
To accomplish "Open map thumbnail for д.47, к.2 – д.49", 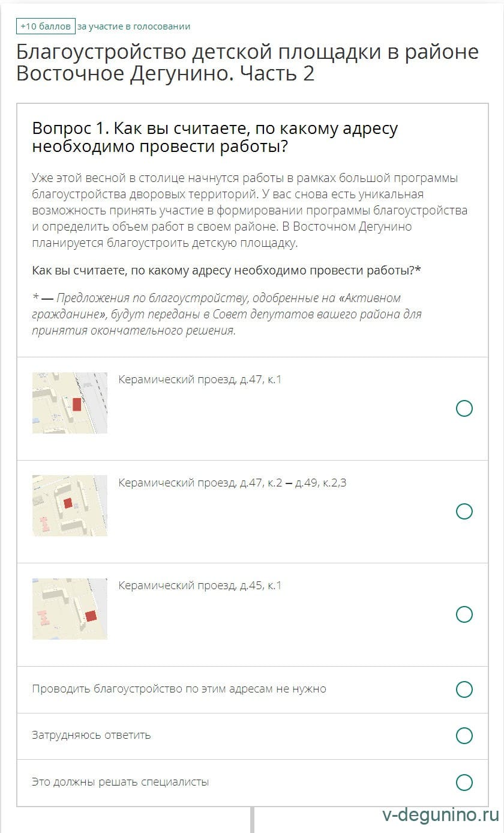I will [70, 506].
